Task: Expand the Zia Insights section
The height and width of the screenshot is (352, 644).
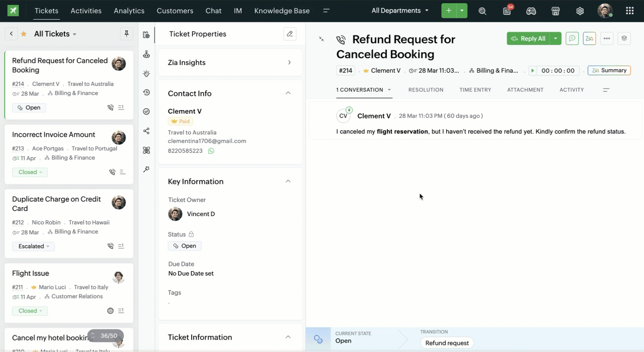Action: click(289, 63)
